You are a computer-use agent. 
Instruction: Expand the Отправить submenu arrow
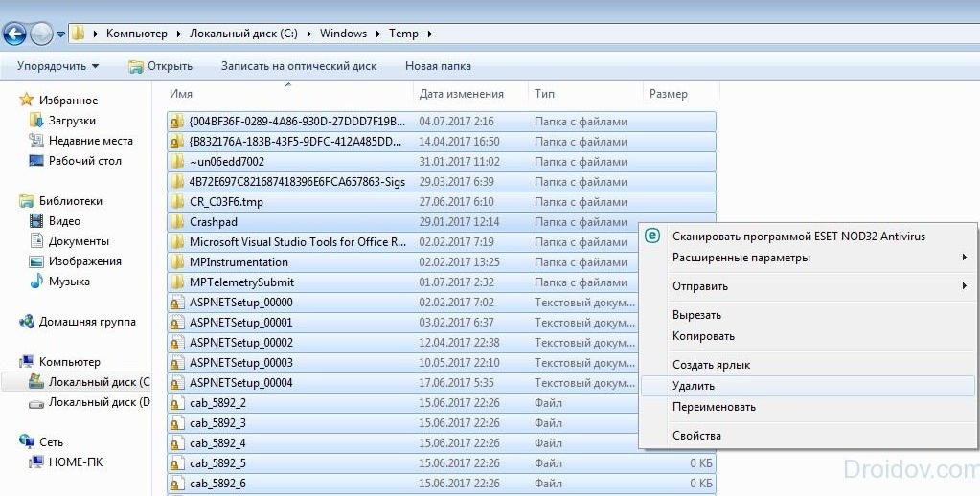tap(965, 286)
